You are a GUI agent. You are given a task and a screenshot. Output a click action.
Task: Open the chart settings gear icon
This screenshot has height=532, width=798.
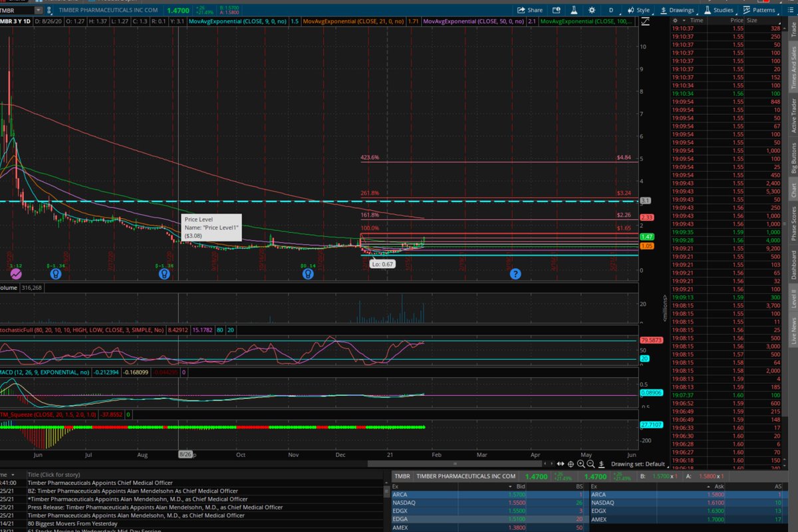pyautogui.click(x=592, y=10)
